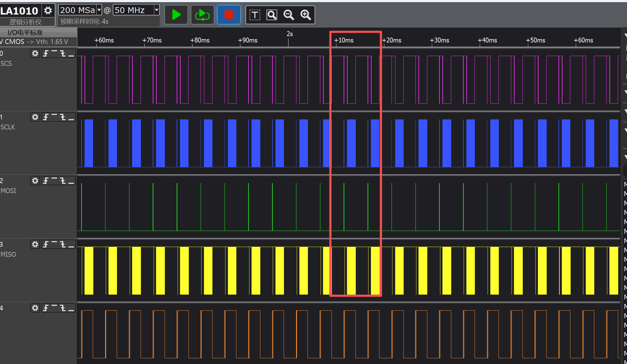This screenshot has height=364, width=627.
Task: Click the SCLK blue waveform trace
Action: tap(349, 143)
